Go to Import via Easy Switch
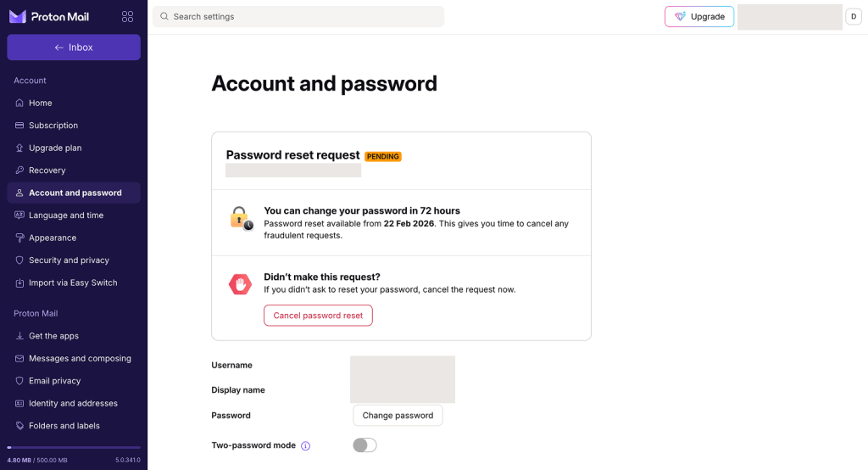This screenshot has width=868, height=470. [x=73, y=283]
